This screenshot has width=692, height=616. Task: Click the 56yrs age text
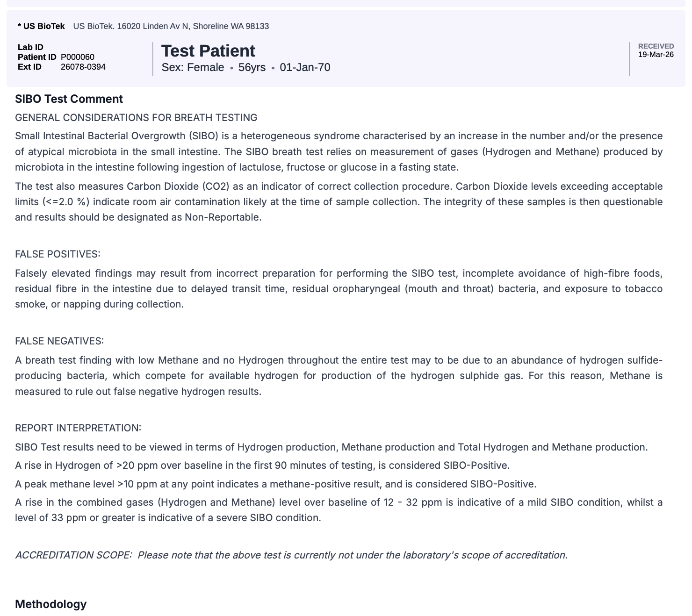(252, 68)
